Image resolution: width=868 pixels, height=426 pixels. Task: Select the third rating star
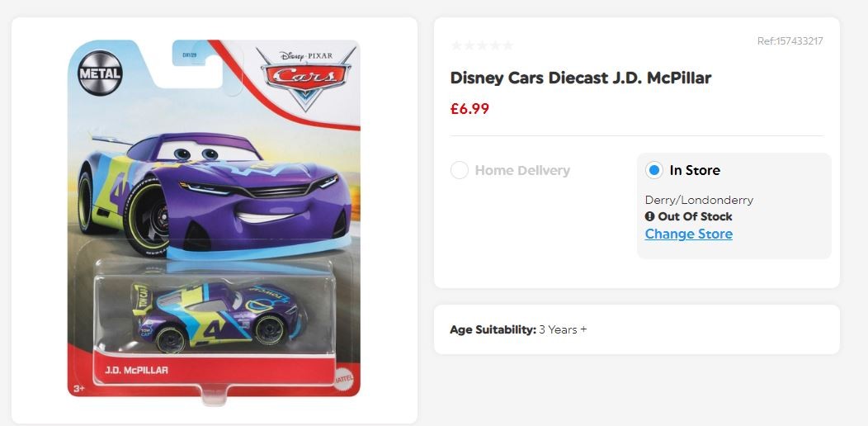tap(482, 45)
